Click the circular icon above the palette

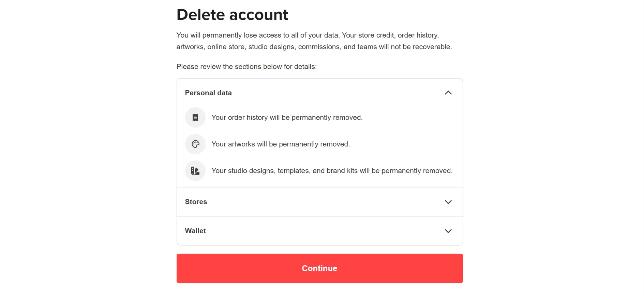coord(195,117)
